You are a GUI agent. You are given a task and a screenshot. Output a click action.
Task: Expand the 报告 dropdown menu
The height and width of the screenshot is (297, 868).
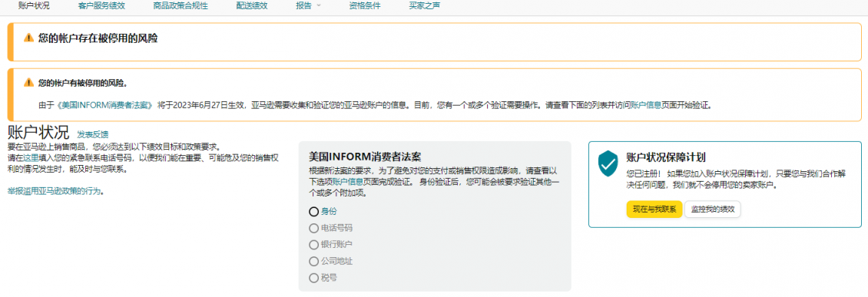click(x=308, y=6)
